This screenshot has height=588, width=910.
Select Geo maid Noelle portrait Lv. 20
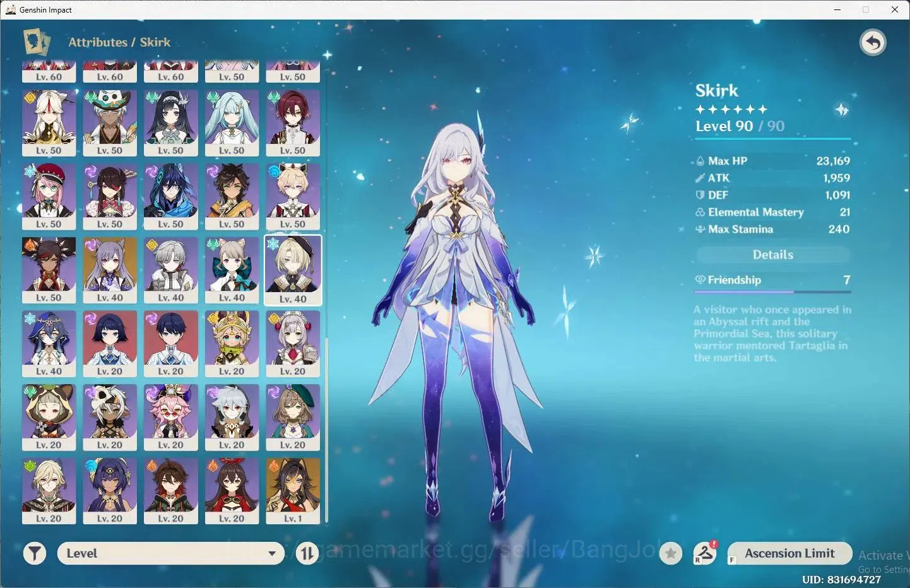pyautogui.click(x=293, y=344)
